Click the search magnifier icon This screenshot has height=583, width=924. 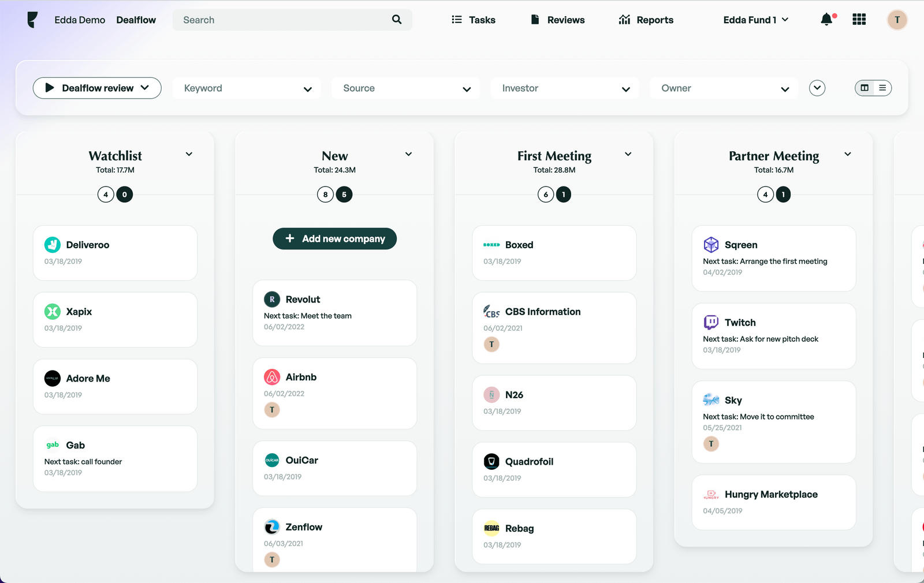click(396, 19)
